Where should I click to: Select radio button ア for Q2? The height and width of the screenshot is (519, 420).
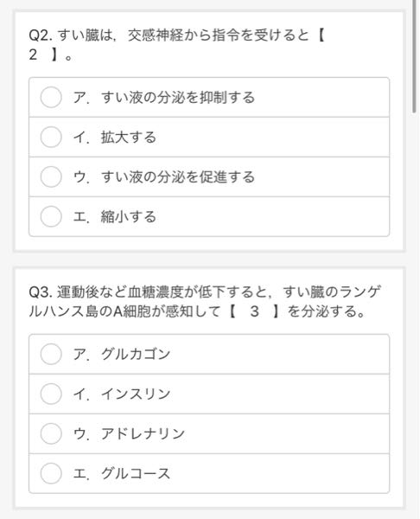[51, 97]
